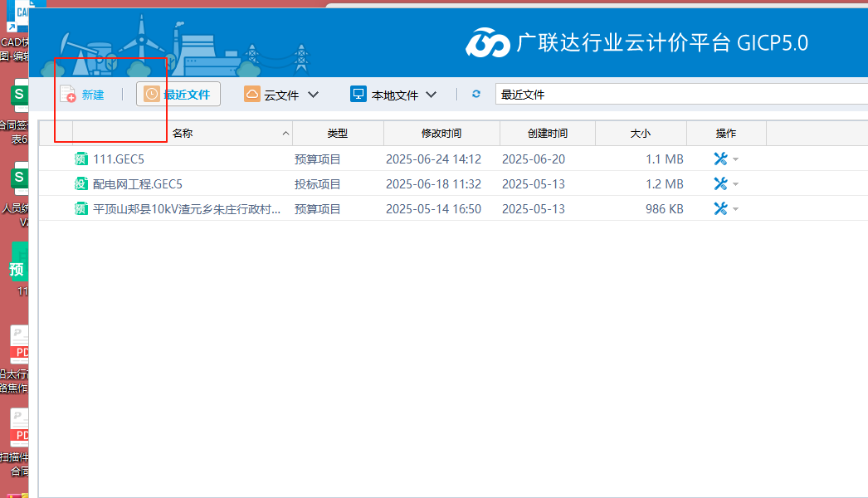Viewport: 868px width, 498px height.
Task: Click modified time 2025-06-18 11:32
Action: pos(433,184)
